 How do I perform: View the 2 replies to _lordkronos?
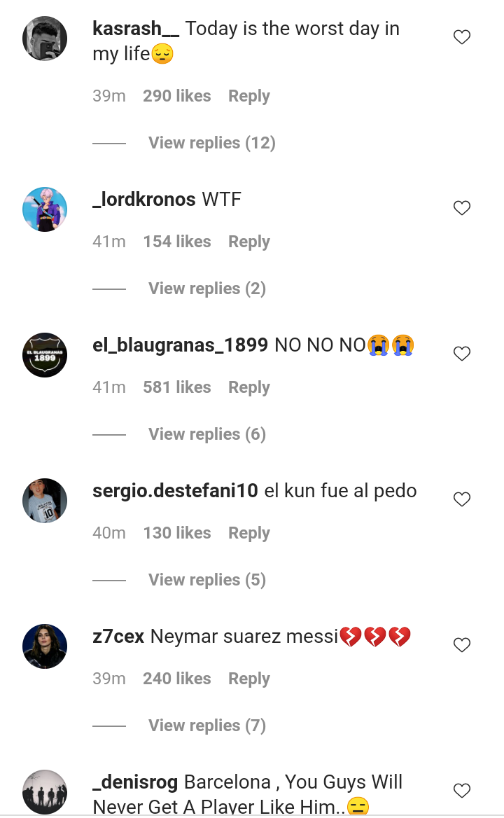click(206, 289)
